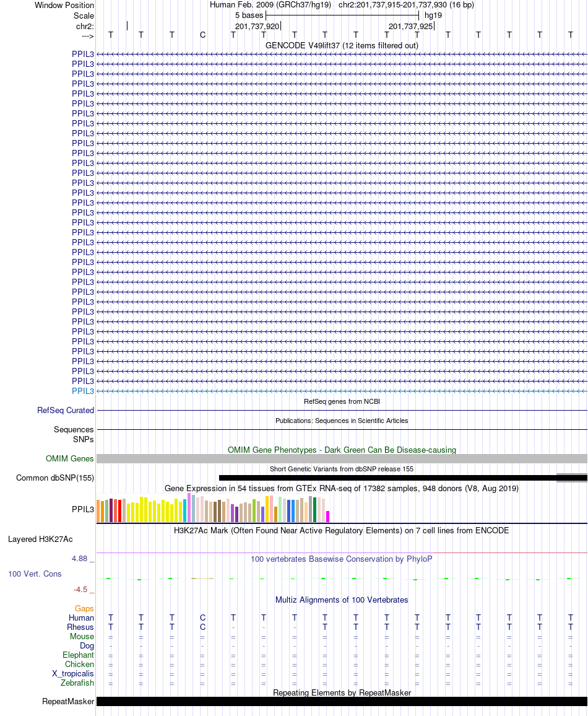Click the PPIL3 label beside the GTEx bar chart

click(x=82, y=509)
